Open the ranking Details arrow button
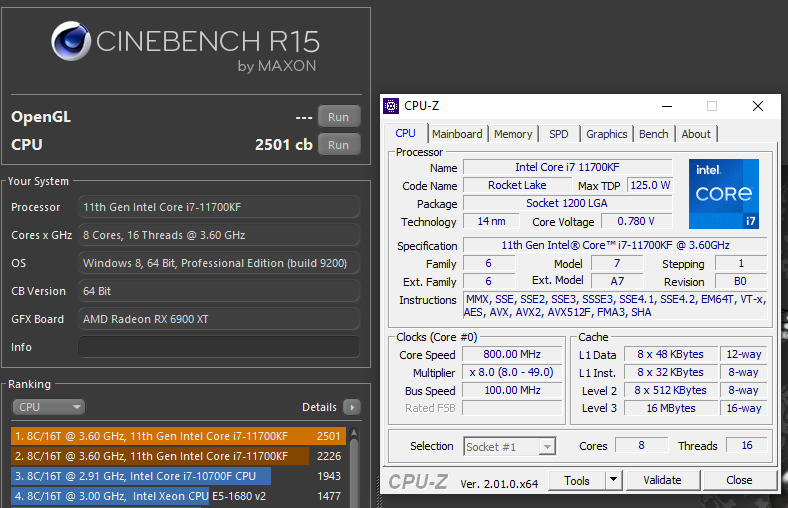The image size is (788, 508). (351, 407)
